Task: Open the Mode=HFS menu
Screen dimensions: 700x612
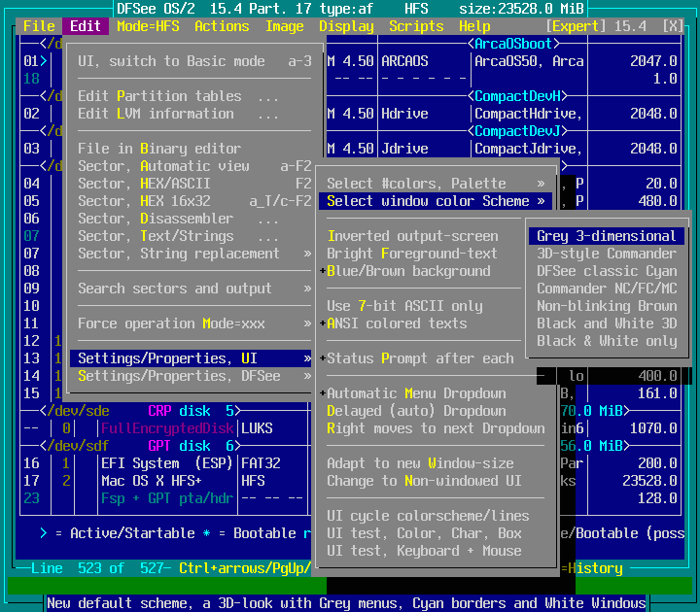Action: (x=148, y=26)
